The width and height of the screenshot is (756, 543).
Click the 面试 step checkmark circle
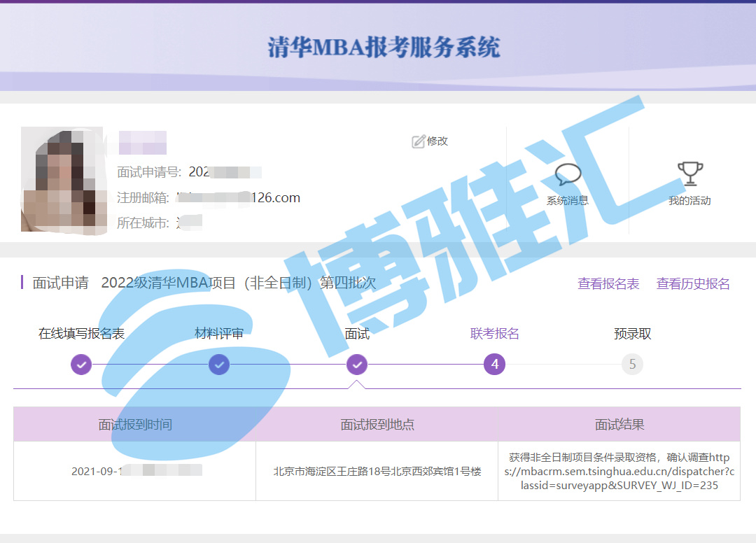[x=357, y=365]
